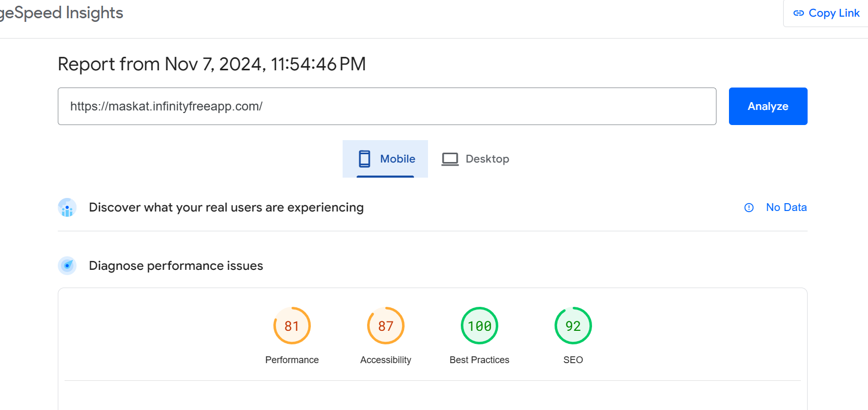Click the Diagnose performance radar icon

click(x=67, y=266)
